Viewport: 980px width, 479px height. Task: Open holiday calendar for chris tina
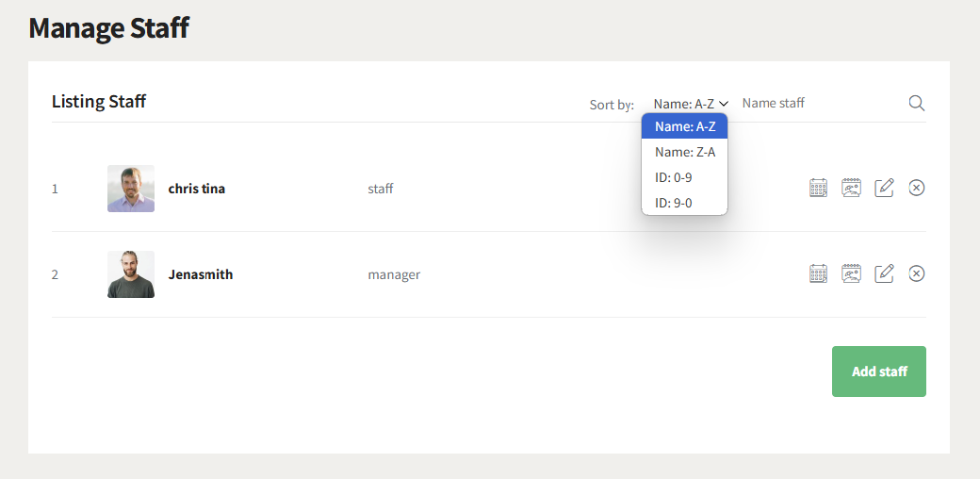[851, 188]
